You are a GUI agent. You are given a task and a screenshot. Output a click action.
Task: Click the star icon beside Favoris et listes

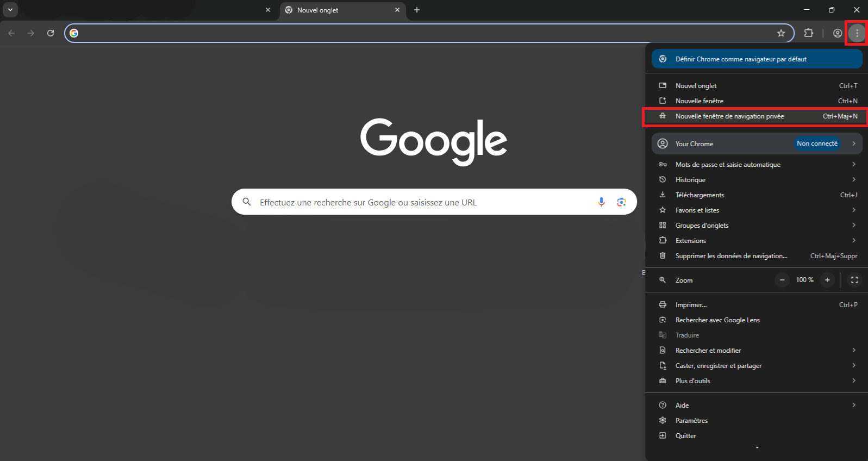[663, 210]
